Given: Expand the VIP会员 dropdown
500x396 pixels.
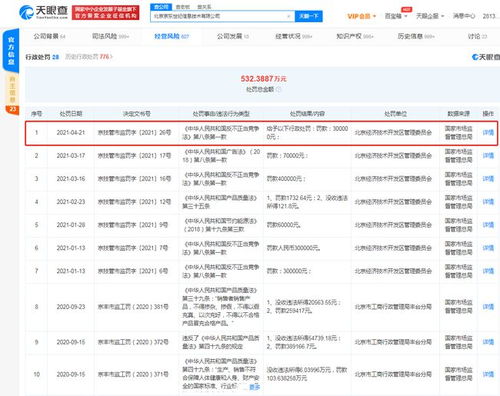Looking at the screenshot, I should coord(361,16).
